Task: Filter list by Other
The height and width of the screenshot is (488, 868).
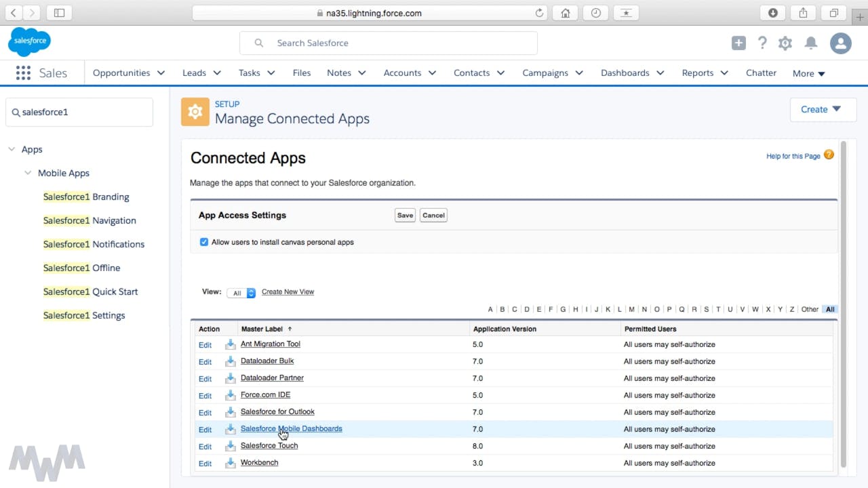Action: (810, 309)
